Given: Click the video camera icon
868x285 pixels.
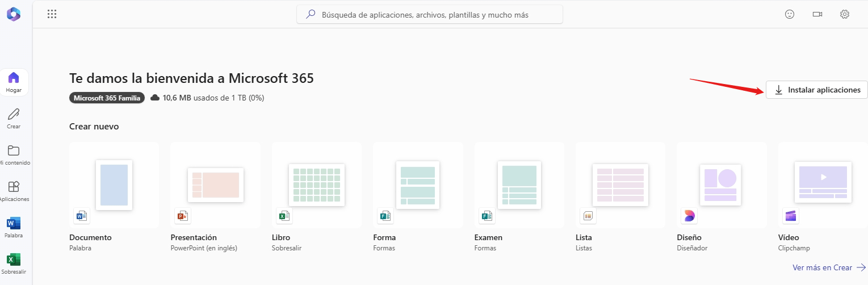Looking at the screenshot, I should pos(817,14).
